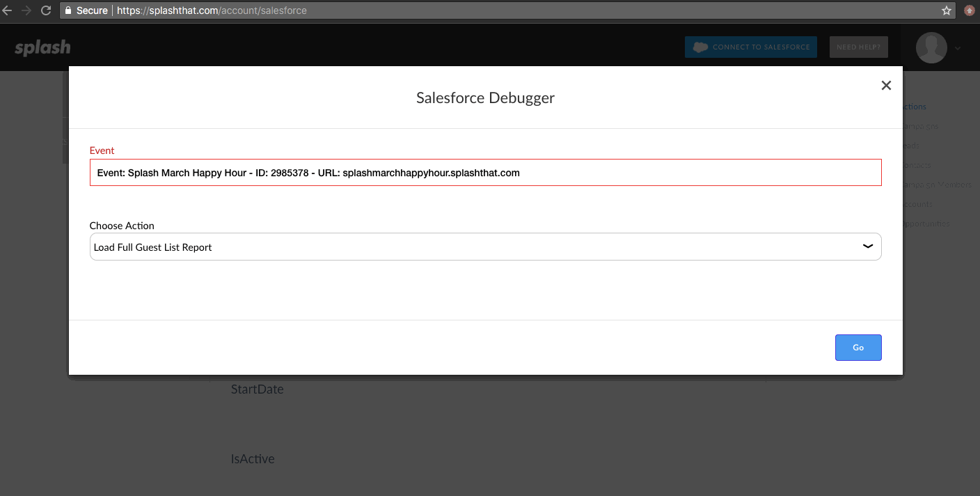The height and width of the screenshot is (496, 980).
Task: Click the browser address bar URL
Action: [x=212, y=10]
